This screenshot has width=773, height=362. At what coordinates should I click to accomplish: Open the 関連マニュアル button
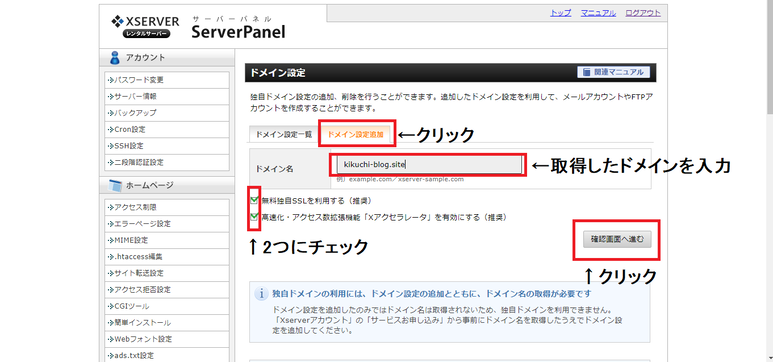613,72
